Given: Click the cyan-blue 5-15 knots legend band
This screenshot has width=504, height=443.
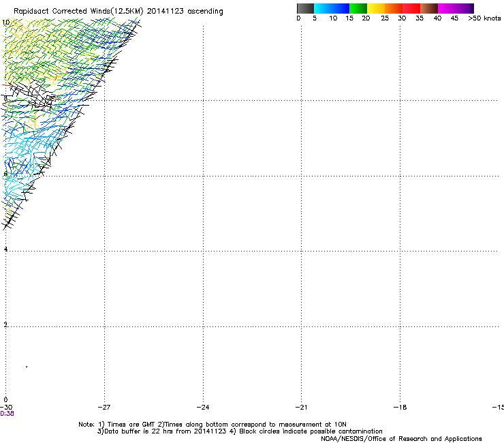Looking at the screenshot, I should coord(332,8).
